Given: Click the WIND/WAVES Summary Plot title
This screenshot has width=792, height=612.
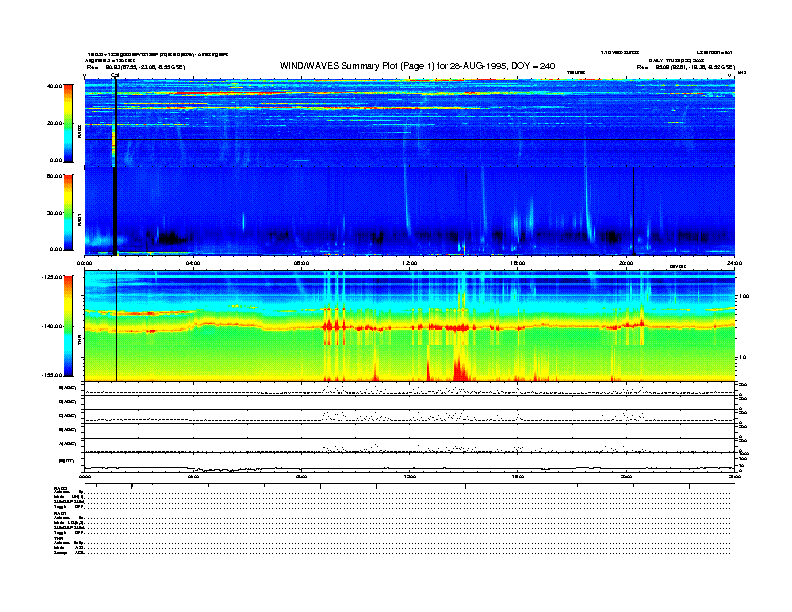Looking at the screenshot, I should click(x=417, y=66).
